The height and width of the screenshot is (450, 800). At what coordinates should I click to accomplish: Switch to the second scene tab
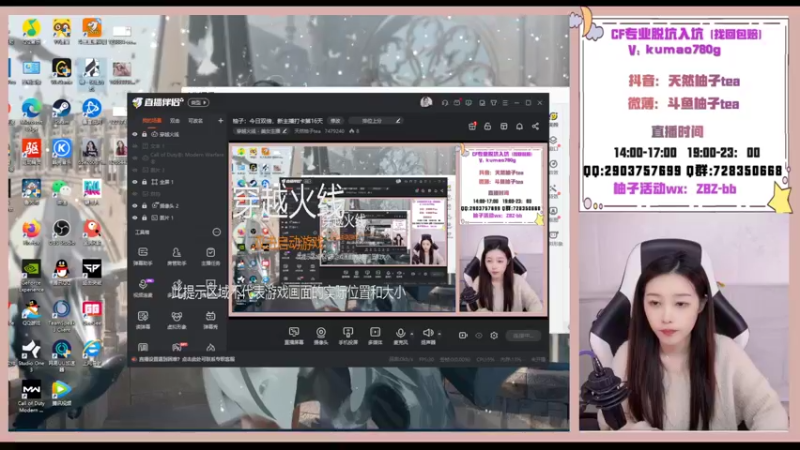tap(175, 121)
